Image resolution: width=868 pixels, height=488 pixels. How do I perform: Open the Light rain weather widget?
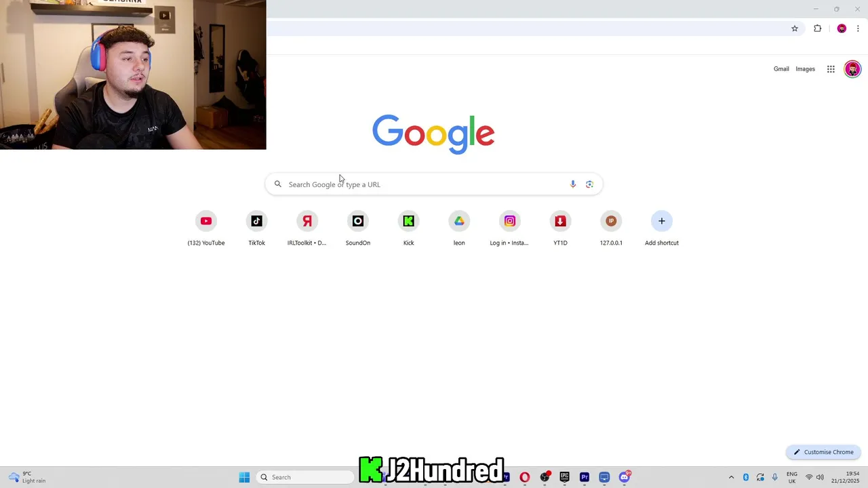(x=27, y=477)
